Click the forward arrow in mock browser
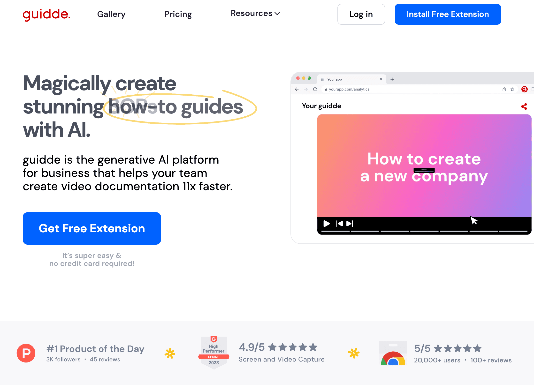The image size is (534, 392). (x=306, y=89)
